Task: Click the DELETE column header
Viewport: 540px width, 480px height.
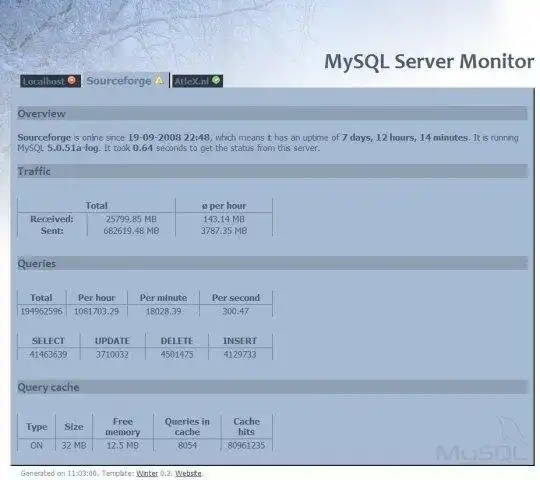Action: (x=177, y=341)
